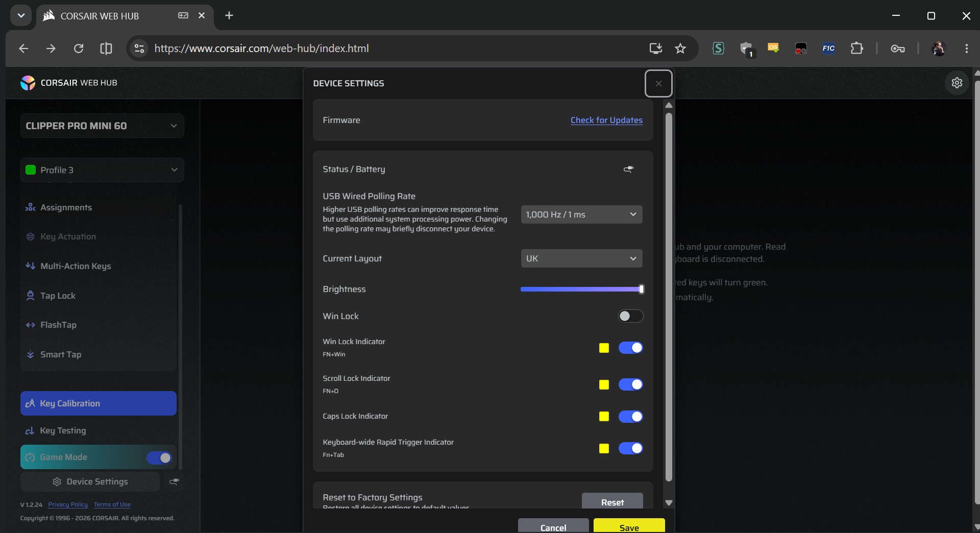The height and width of the screenshot is (533, 980).
Task: Toggle the Win Lock Indicator switch
Action: (630, 348)
